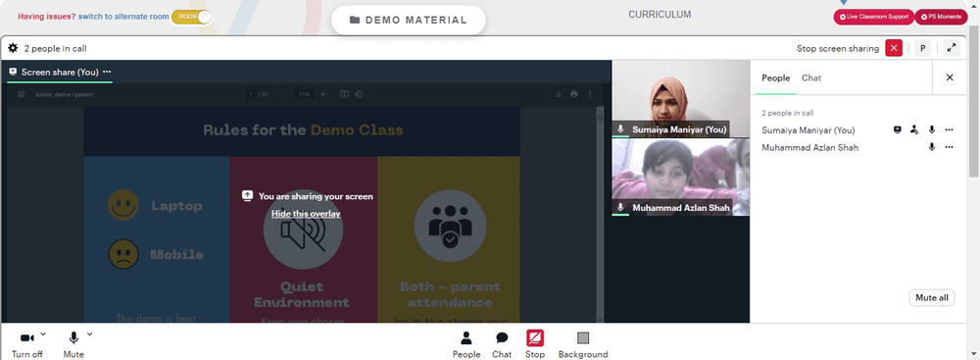The height and width of the screenshot is (360, 980).
Task: Enter fullscreen with the expand arrows icon
Action: click(952, 48)
